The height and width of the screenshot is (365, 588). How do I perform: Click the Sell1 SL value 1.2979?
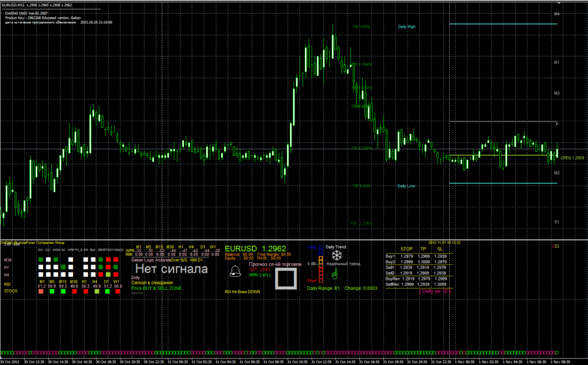pyautogui.click(x=440, y=267)
